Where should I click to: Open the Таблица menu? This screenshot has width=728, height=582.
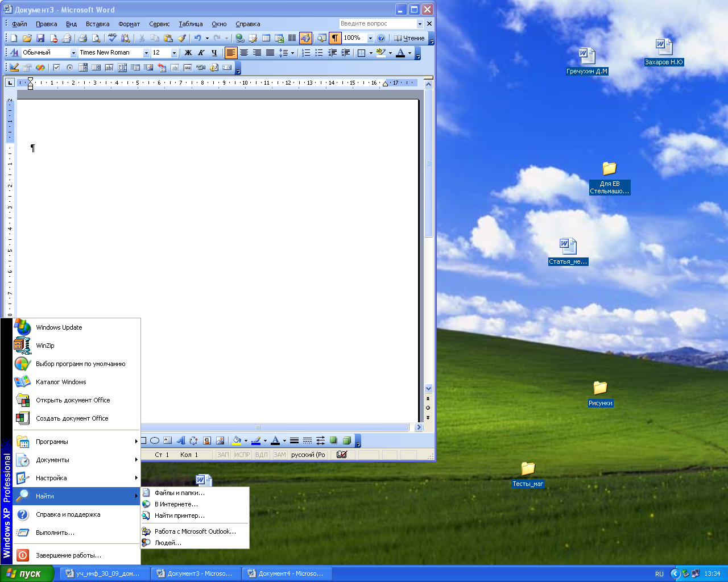191,24
